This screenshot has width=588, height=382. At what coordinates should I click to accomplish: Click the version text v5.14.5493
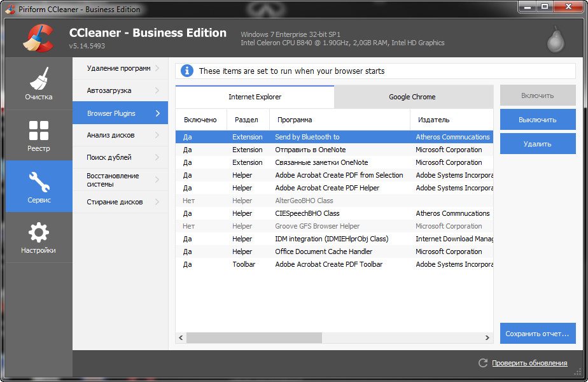(87, 46)
